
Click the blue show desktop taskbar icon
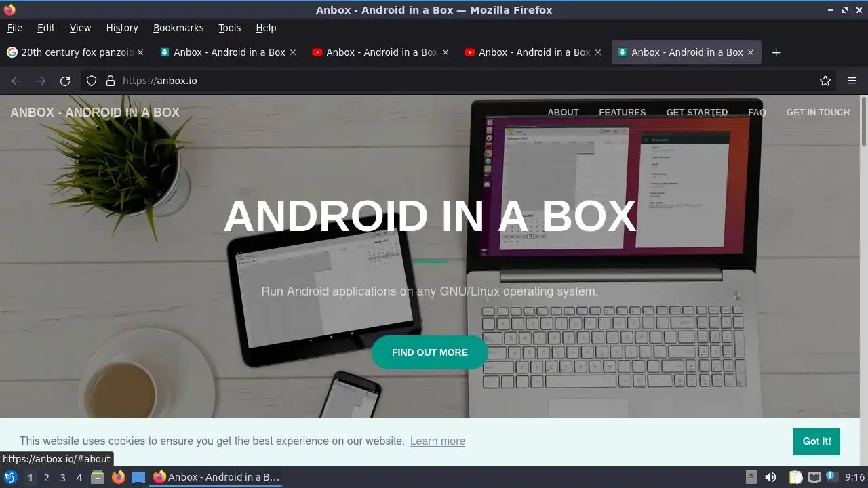tap(138, 477)
